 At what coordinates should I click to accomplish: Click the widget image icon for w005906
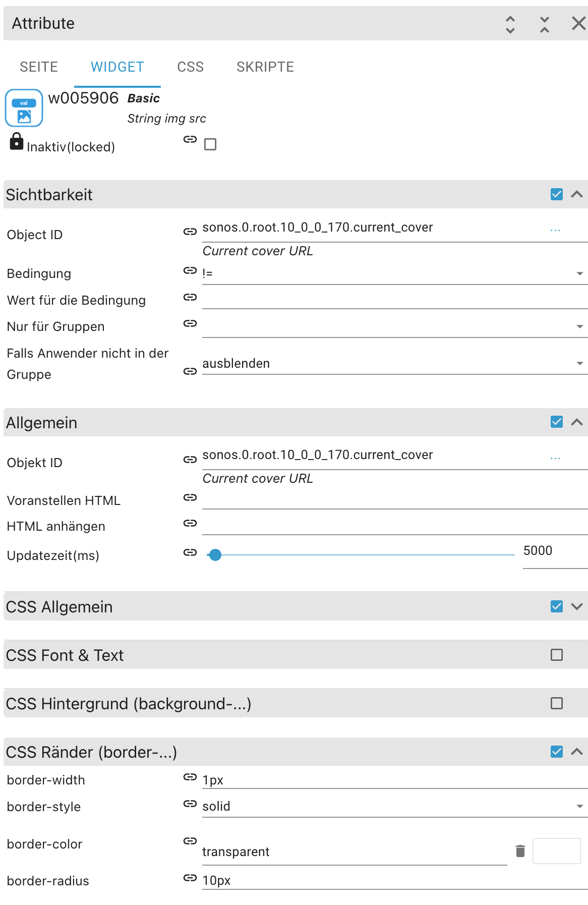(x=24, y=108)
